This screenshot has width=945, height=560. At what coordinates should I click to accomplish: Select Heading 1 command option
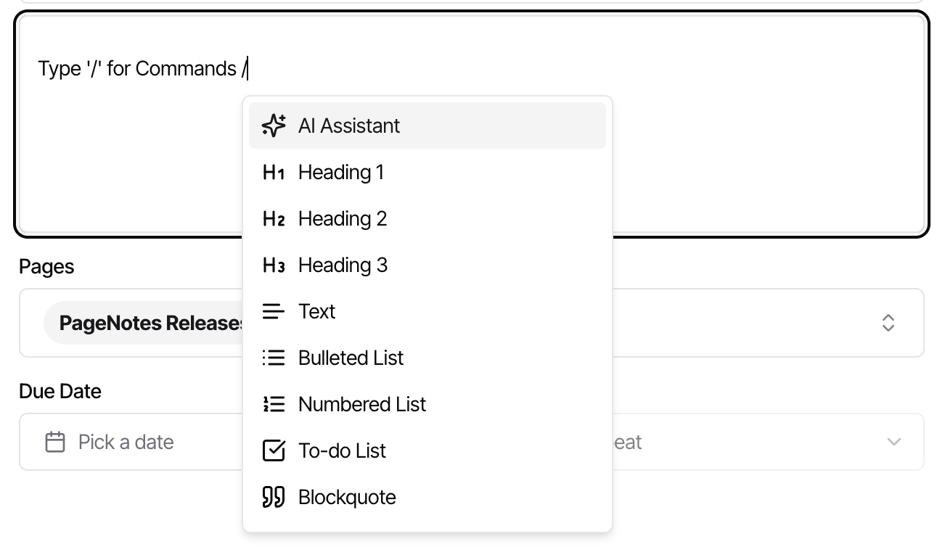pos(341,173)
